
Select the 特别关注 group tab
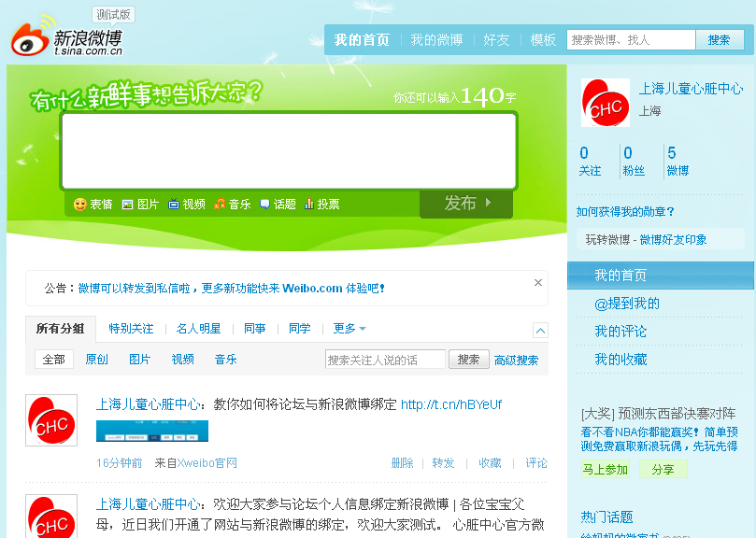131,329
